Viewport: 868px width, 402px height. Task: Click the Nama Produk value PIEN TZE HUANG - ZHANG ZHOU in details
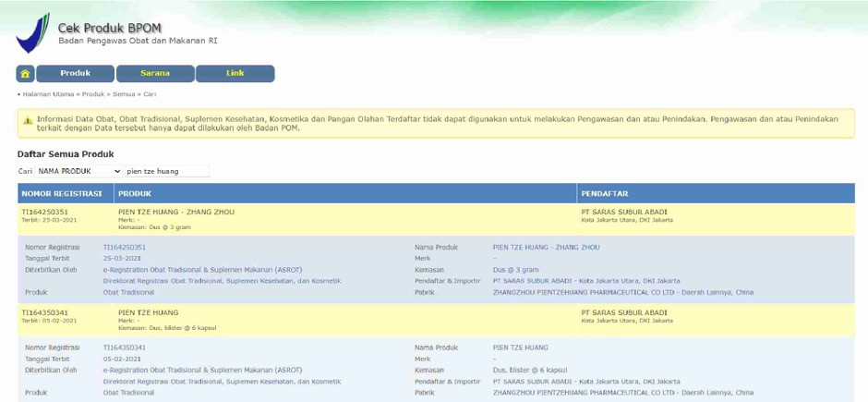point(546,248)
